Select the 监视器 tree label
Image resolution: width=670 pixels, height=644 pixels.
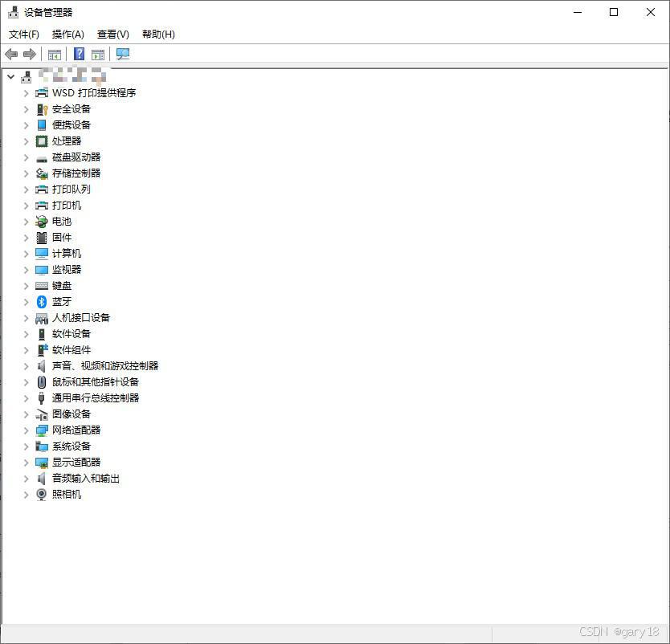(x=67, y=270)
